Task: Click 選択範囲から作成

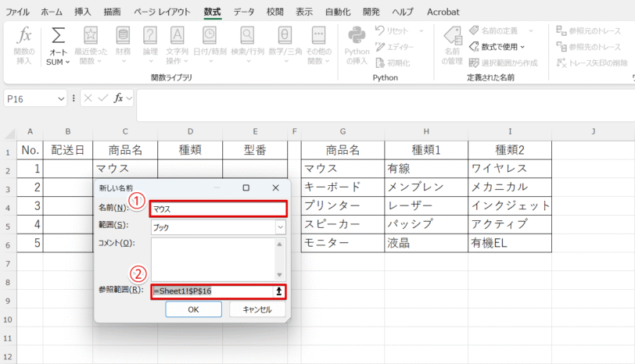Action: pos(504,62)
